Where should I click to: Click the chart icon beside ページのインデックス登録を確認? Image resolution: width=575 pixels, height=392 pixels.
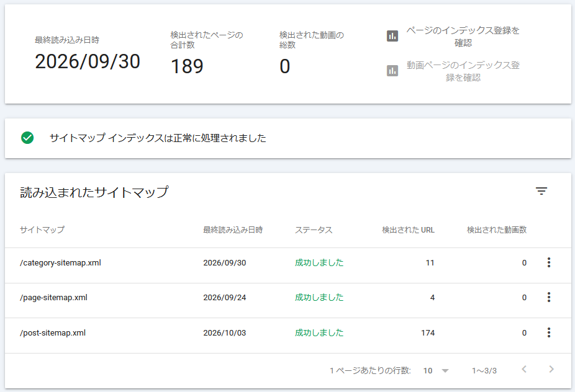392,36
